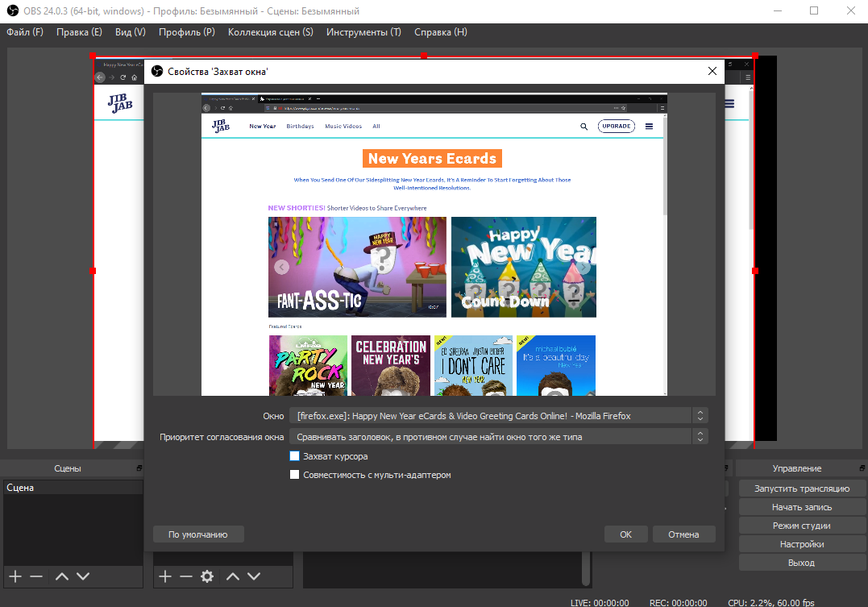The height and width of the screenshot is (607, 868).
Task: Open Настройки button in controls
Action: tap(802, 544)
